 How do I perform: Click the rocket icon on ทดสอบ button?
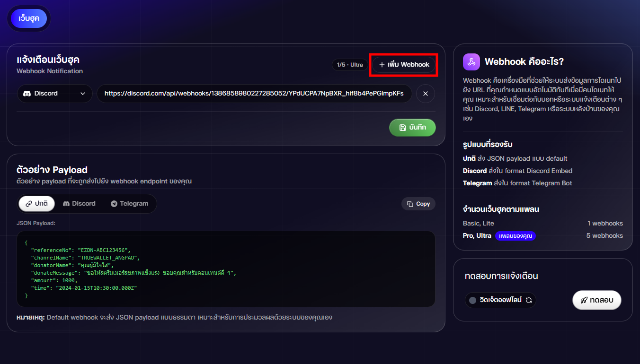point(584,300)
